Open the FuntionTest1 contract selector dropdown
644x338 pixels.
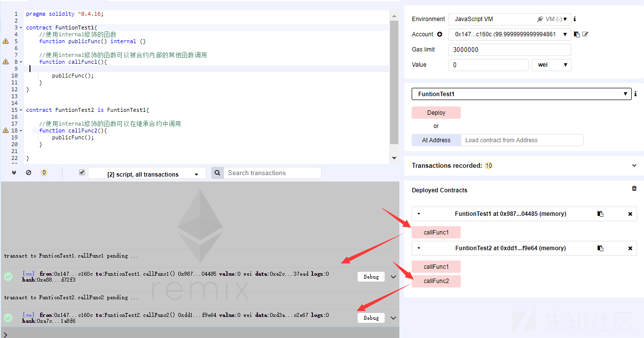521,94
